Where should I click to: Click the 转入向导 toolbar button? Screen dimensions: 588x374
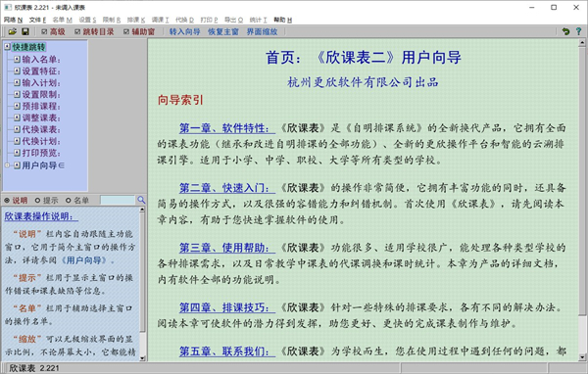click(x=184, y=32)
